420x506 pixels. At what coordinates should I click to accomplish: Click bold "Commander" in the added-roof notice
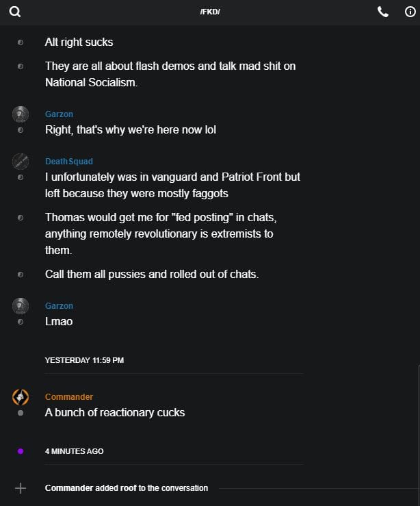[69, 488]
